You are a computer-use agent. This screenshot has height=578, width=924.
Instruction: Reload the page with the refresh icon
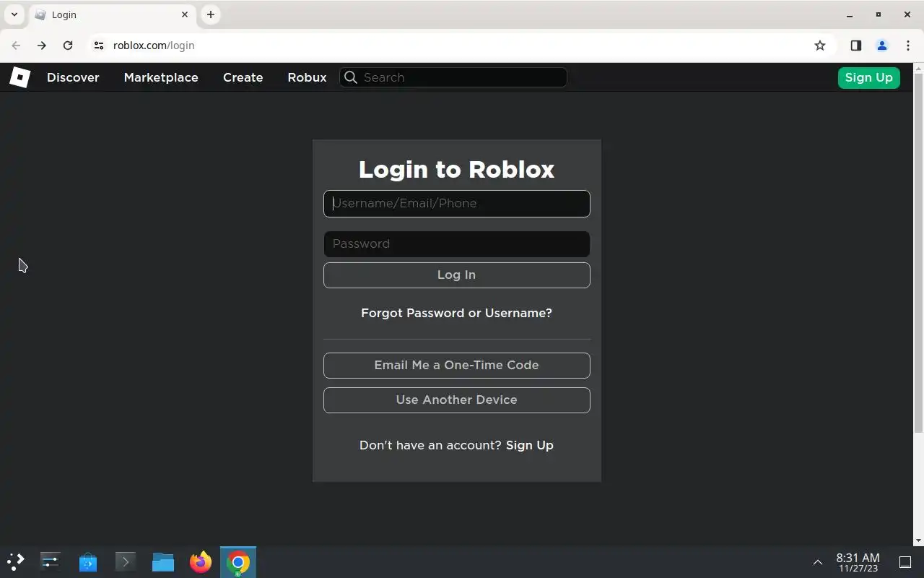68,46
